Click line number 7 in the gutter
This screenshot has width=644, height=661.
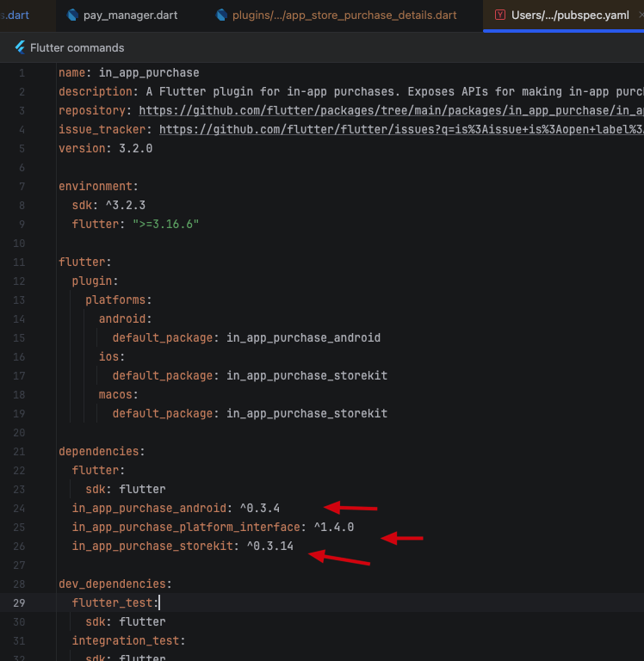(x=22, y=186)
